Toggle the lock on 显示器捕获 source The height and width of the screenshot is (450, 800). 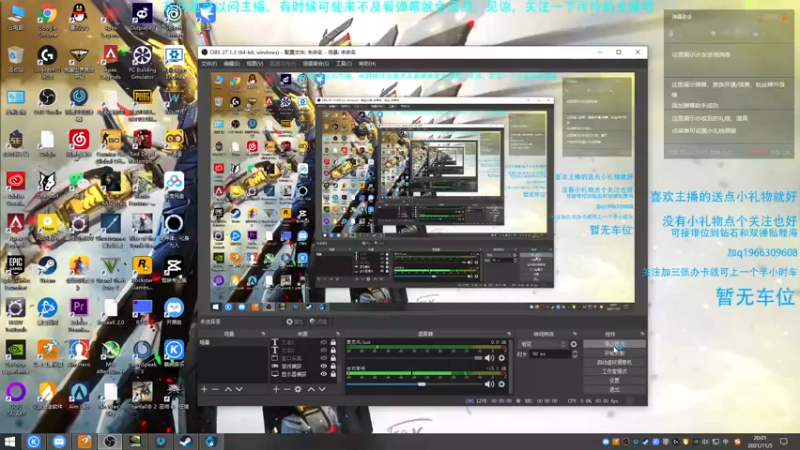click(333, 374)
